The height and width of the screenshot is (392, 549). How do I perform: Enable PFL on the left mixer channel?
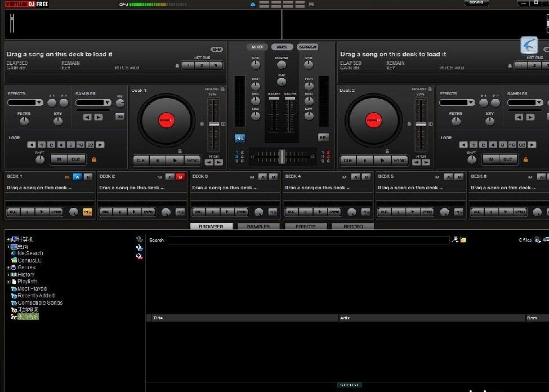pyautogui.click(x=239, y=137)
